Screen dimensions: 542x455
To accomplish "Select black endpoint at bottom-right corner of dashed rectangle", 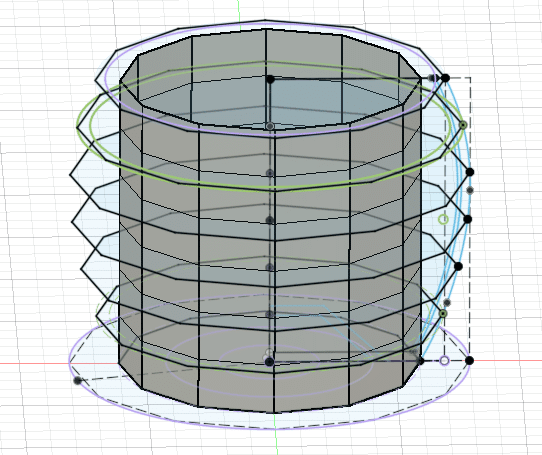I will (469, 361).
